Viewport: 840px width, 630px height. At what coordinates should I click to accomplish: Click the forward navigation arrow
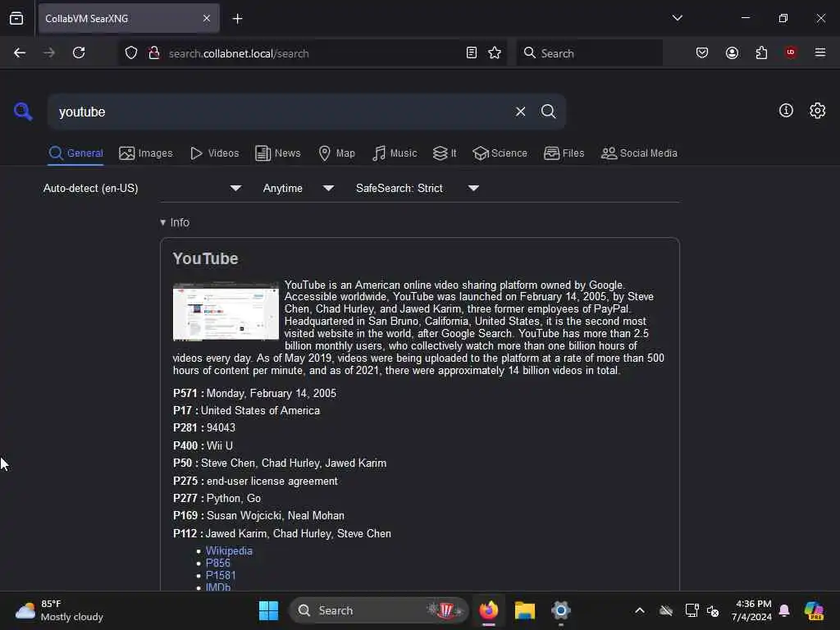[x=48, y=52]
